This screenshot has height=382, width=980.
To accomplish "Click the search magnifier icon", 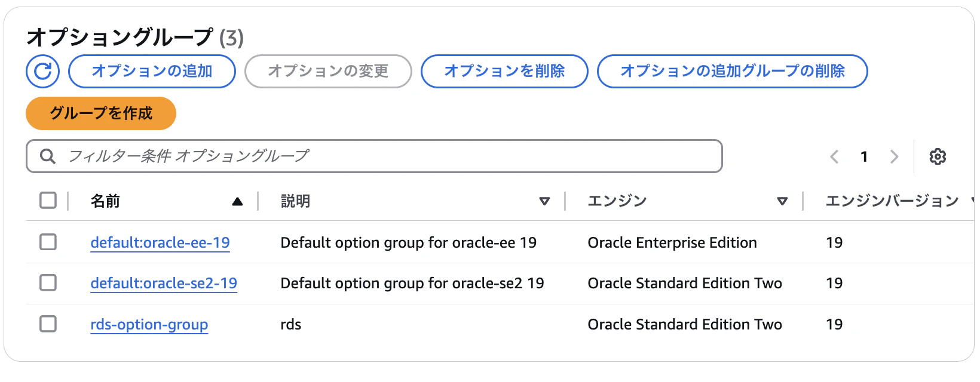I will tap(47, 156).
